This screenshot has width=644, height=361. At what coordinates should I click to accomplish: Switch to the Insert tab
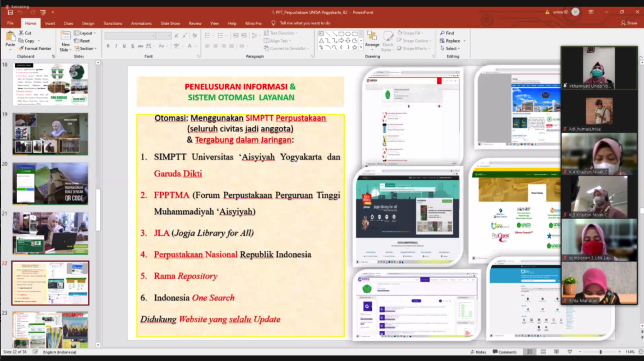pos(50,23)
